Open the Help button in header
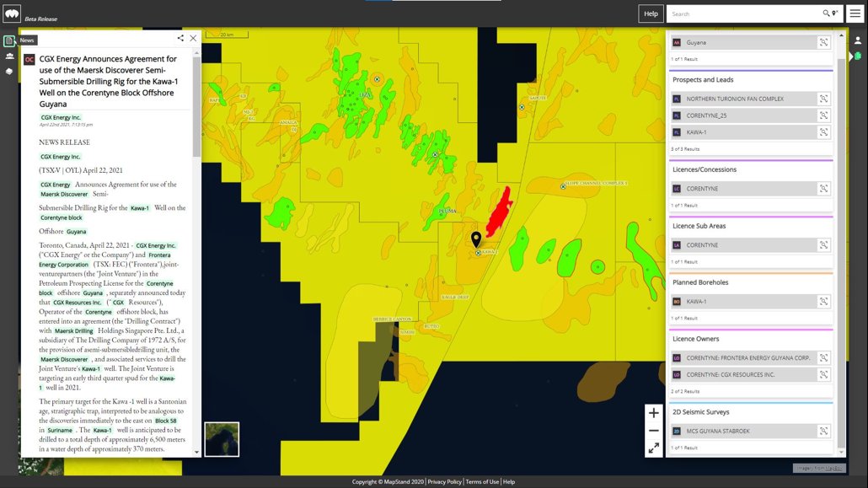868x488 pixels. (651, 13)
